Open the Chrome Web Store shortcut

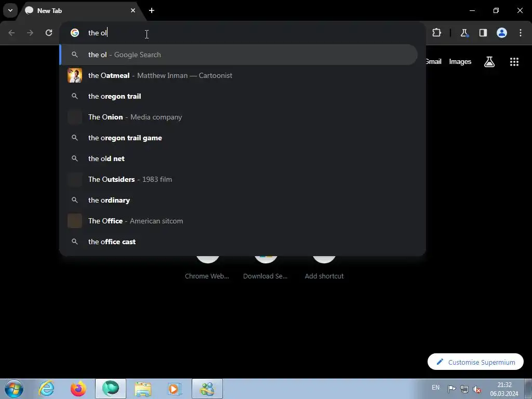tap(207, 268)
